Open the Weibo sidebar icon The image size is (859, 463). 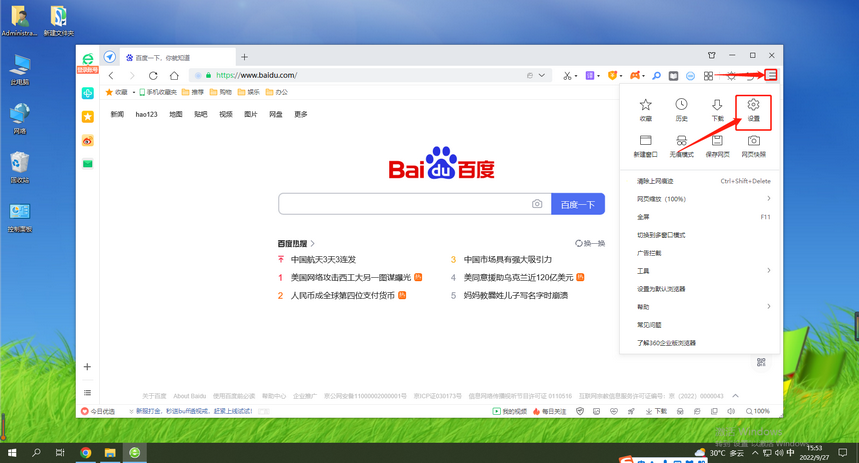click(x=88, y=141)
